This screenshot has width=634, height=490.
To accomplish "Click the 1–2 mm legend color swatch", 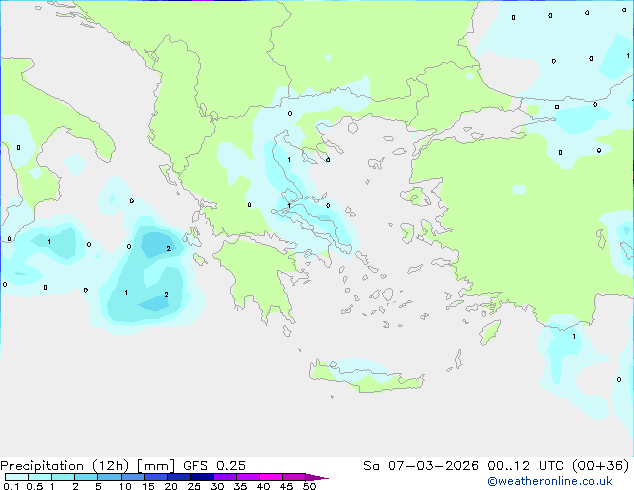I will [x=63, y=477].
